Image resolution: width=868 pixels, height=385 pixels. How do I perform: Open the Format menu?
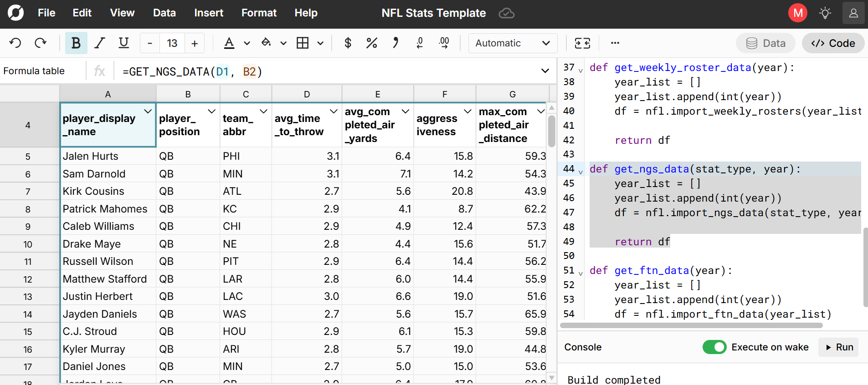259,13
